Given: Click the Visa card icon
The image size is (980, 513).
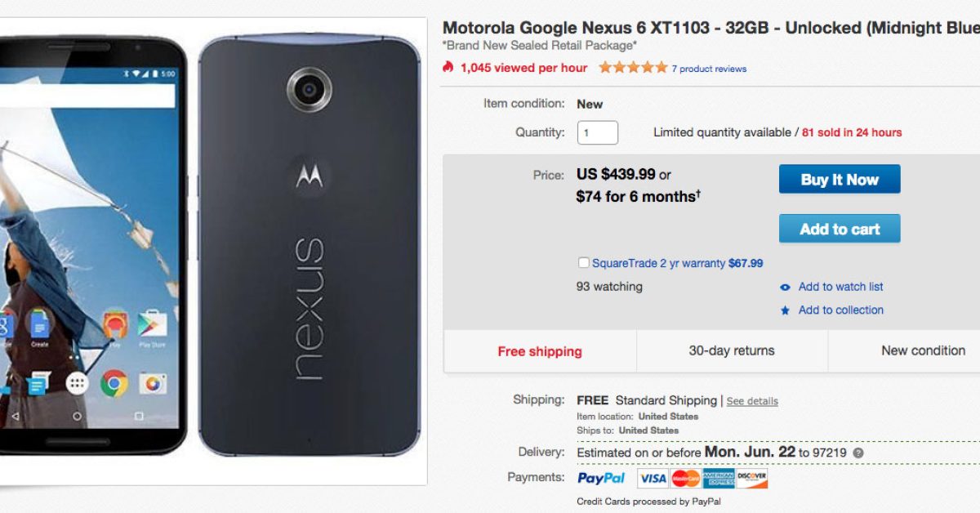Looking at the screenshot, I should (653, 479).
